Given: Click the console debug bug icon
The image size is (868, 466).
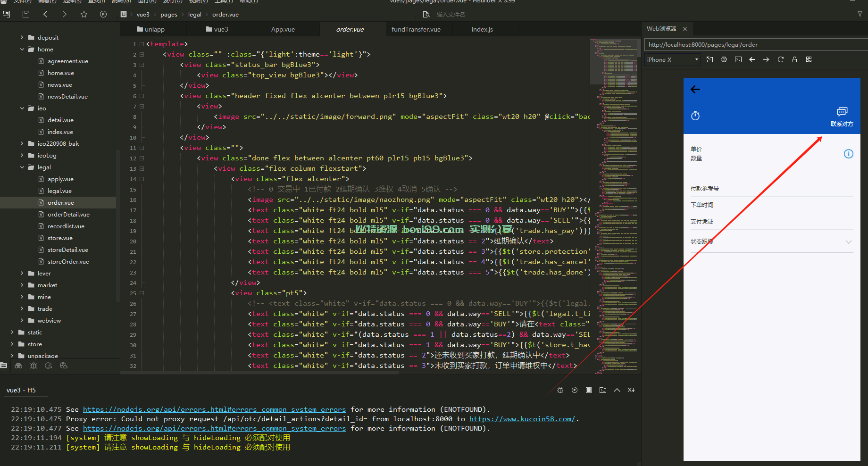Looking at the screenshot, I should (x=560, y=390).
